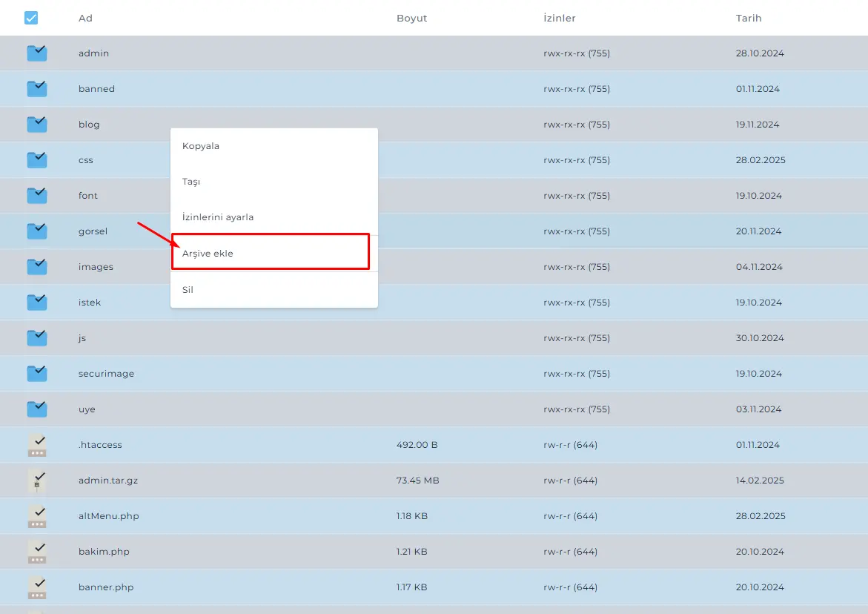
Task: Click the date 19.11.2024 of blog
Action: tap(758, 124)
